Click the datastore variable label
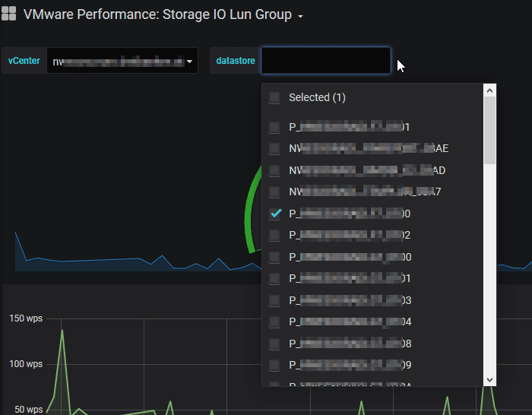The width and height of the screenshot is (532, 415). (x=236, y=60)
